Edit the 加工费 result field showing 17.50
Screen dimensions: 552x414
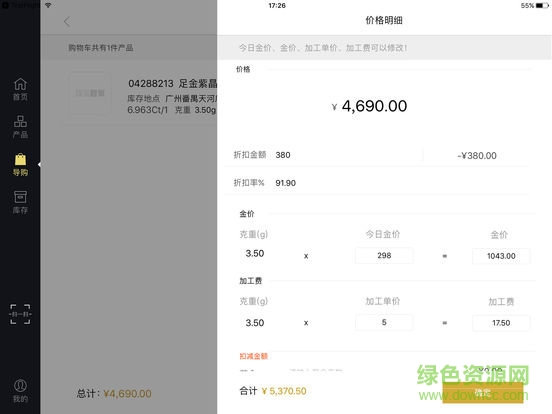(501, 323)
